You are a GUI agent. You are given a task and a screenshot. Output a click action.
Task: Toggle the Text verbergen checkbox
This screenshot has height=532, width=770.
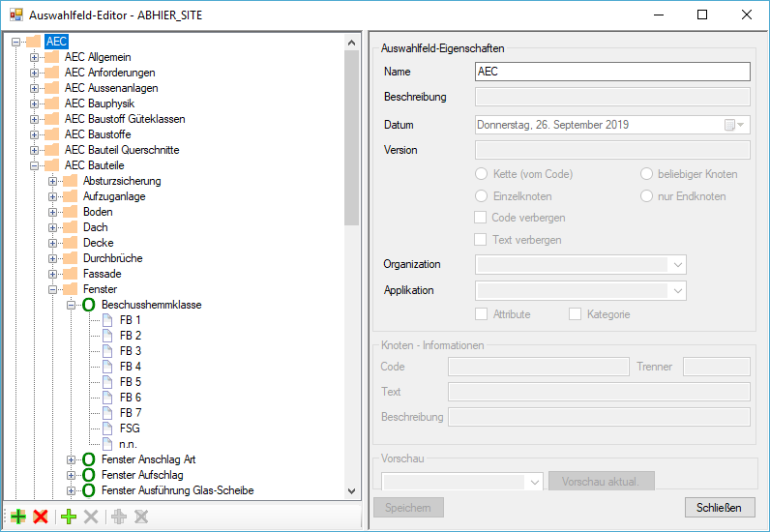[480, 239]
